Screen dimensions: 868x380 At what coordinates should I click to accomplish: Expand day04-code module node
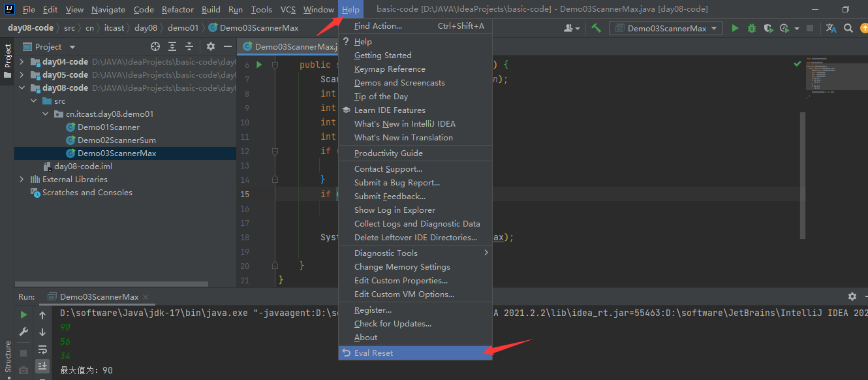(22, 62)
